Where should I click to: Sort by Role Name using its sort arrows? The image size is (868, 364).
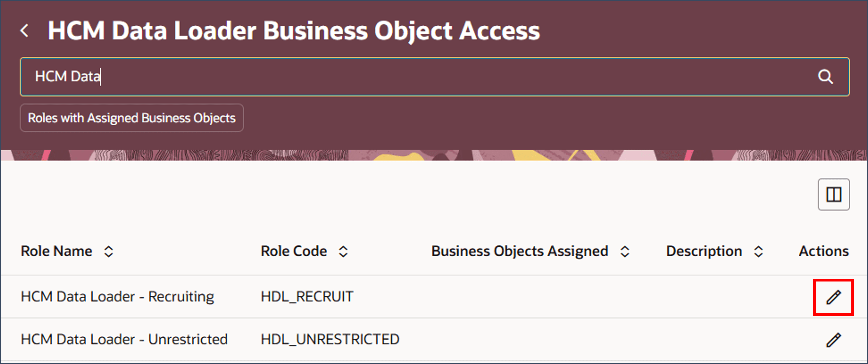pyautogui.click(x=109, y=251)
